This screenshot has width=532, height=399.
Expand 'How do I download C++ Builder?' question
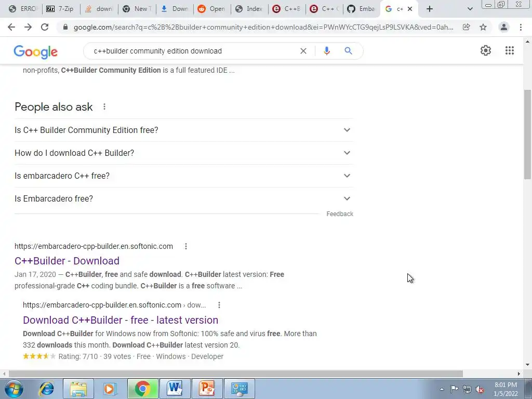click(x=184, y=153)
